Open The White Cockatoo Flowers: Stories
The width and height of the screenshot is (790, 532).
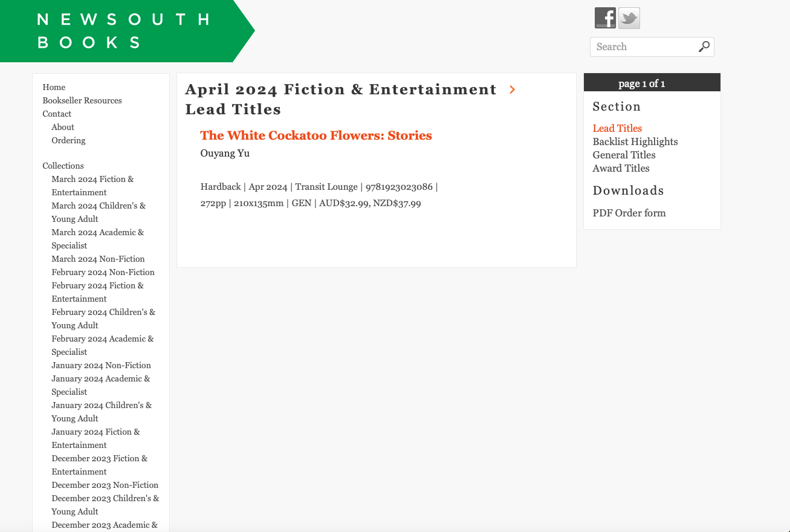316,135
